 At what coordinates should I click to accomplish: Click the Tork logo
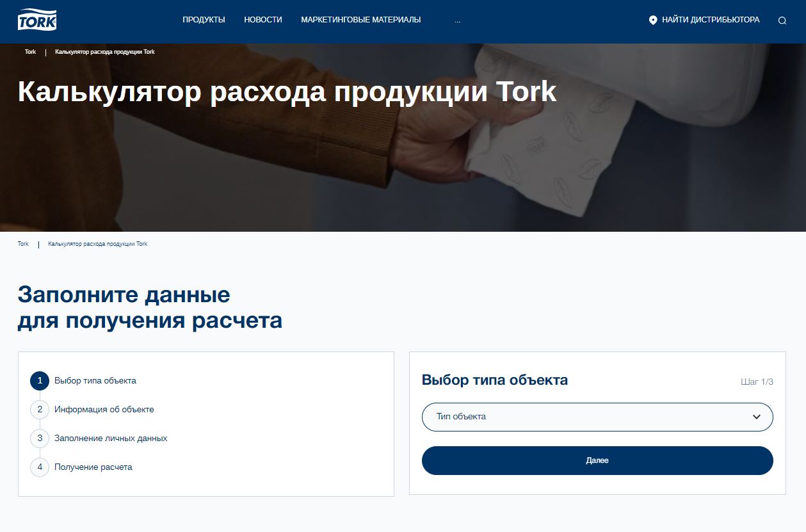(37, 20)
